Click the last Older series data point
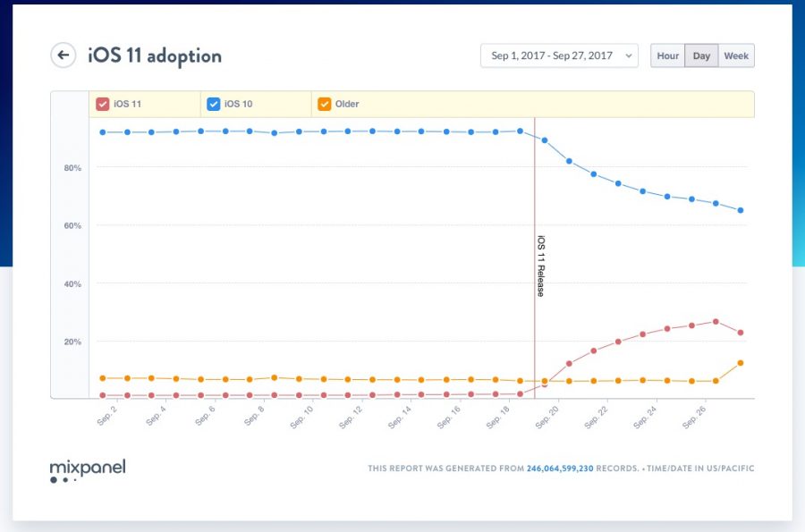This screenshot has height=532, width=805. tap(741, 363)
